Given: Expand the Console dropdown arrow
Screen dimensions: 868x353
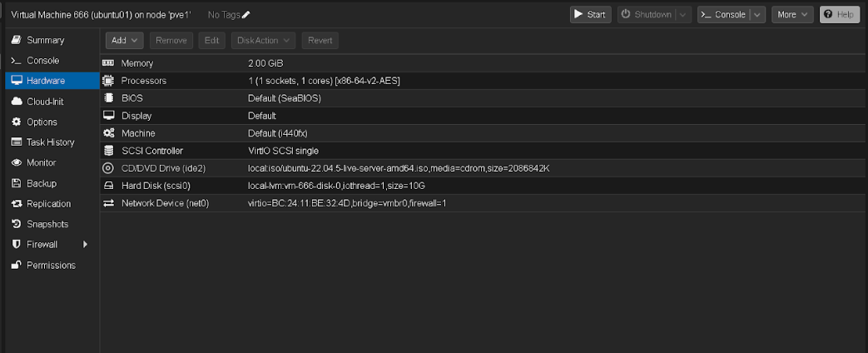Looking at the screenshot, I should [x=756, y=15].
